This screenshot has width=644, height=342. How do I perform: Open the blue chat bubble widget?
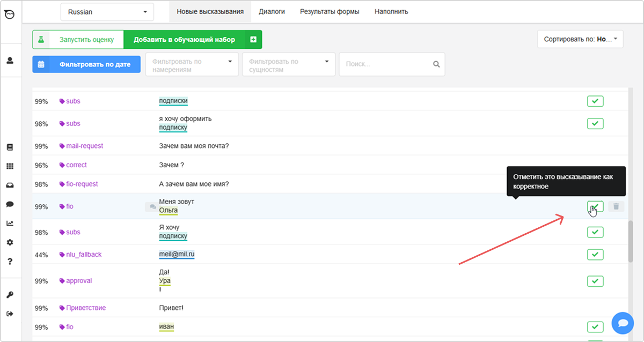[623, 323]
